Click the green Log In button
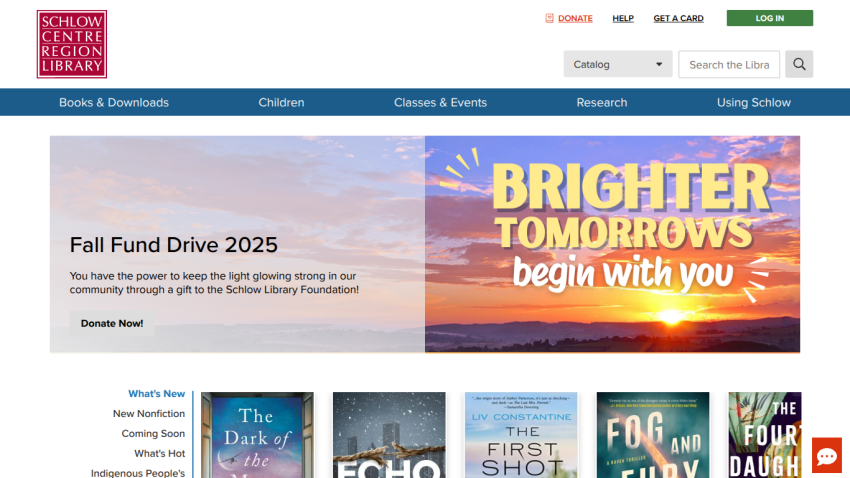The height and width of the screenshot is (478, 850). [769, 18]
